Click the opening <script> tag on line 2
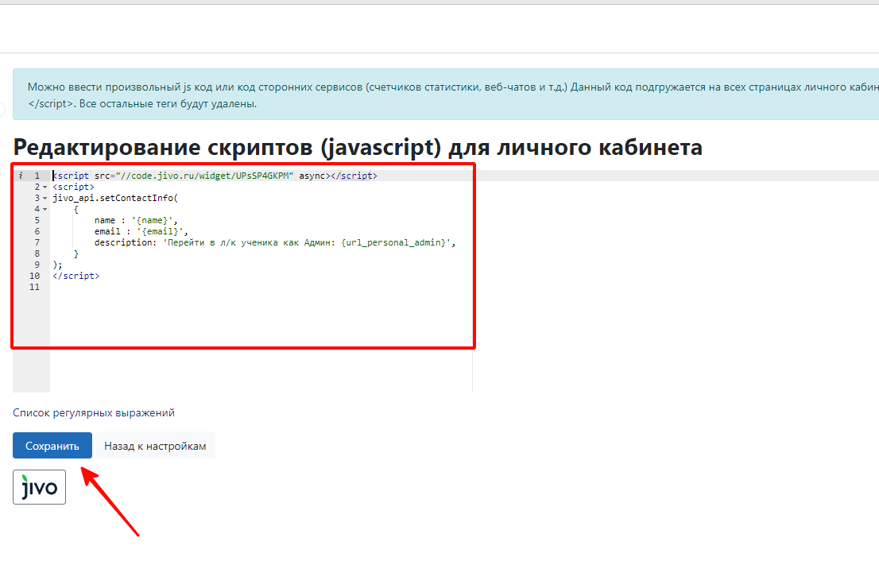Image resolution: width=879 pixels, height=588 pixels. pyautogui.click(x=73, y=187)
